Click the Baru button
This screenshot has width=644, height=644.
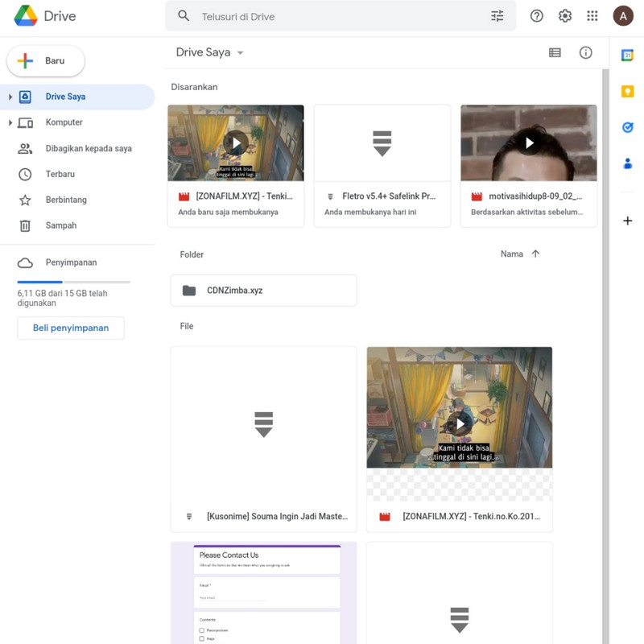46,61
